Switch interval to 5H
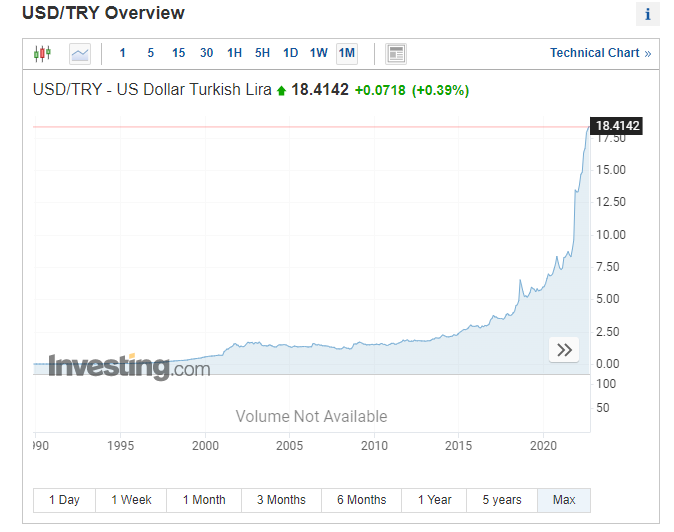Screen dimensions: 674x532 pos(262,53)
